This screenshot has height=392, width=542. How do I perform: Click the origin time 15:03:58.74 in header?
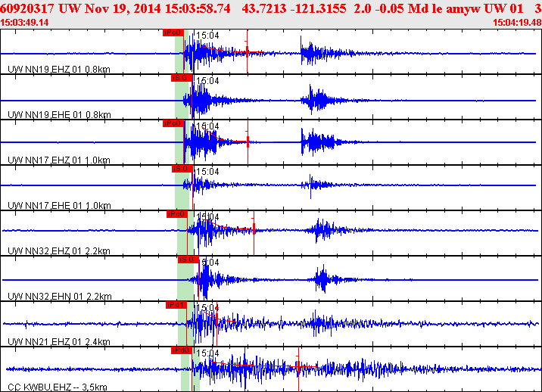198,8
